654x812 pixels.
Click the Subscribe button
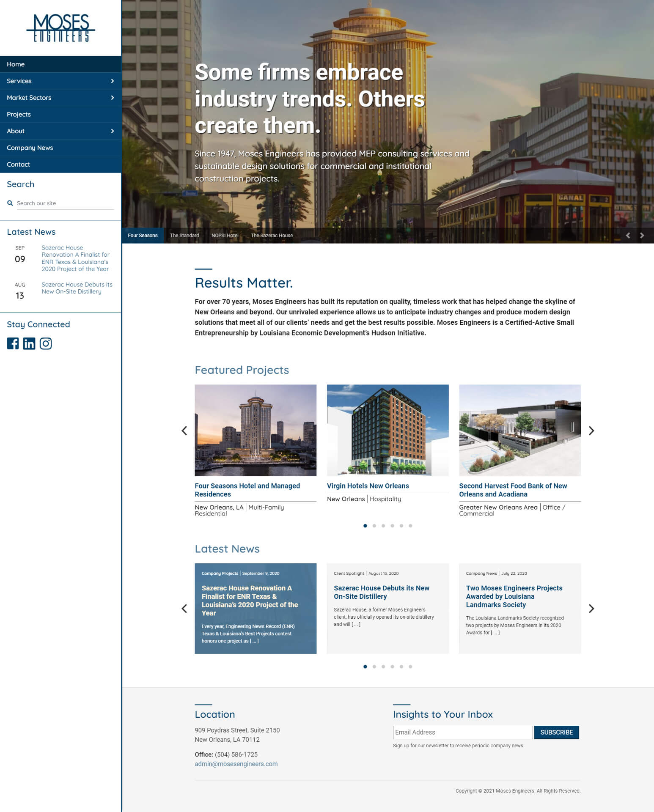pos(556,732)
